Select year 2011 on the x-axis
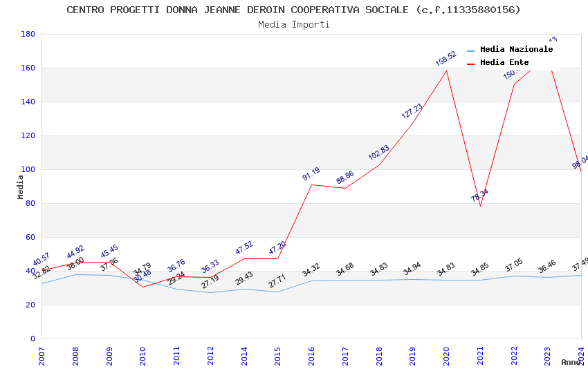This screenshot has width=588, height=380. click(176, 356)
